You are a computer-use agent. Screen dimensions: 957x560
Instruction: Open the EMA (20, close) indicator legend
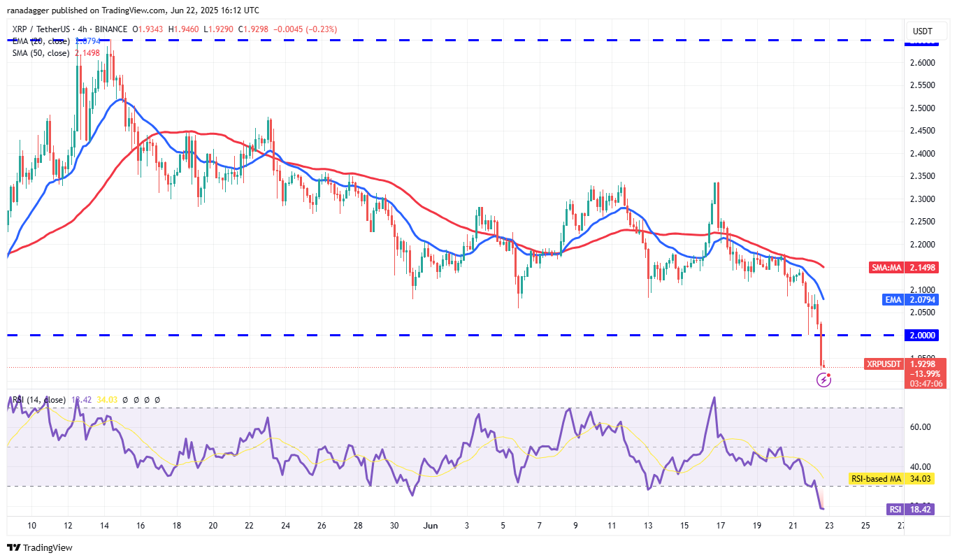[x=41, y=41]
